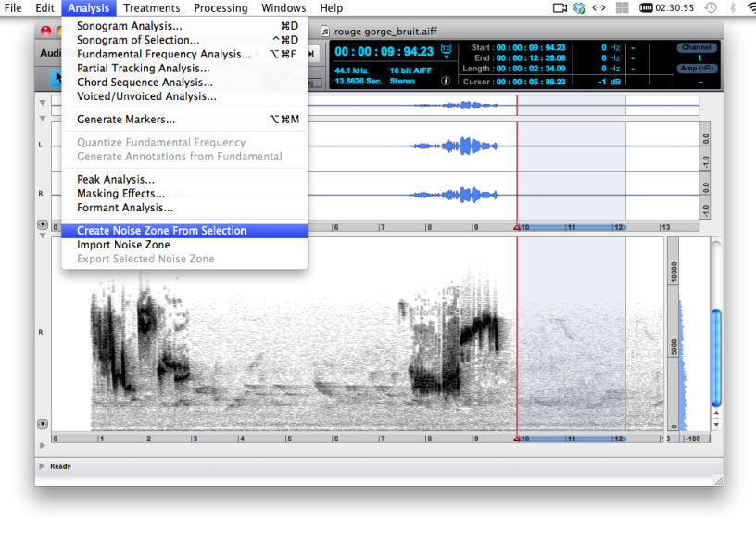This screenshot has width=756, height=534.
Task: Open the Processing menu
Action: (x=220, y=7)
